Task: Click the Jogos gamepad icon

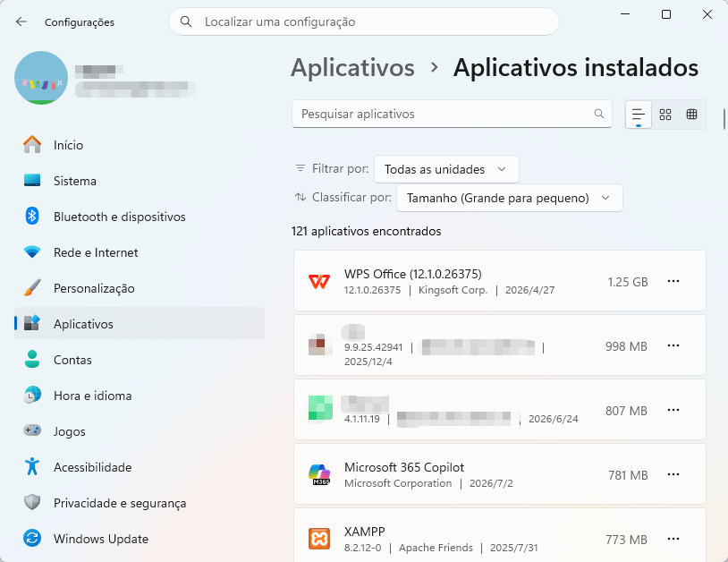Action: [x=32, y=430]
